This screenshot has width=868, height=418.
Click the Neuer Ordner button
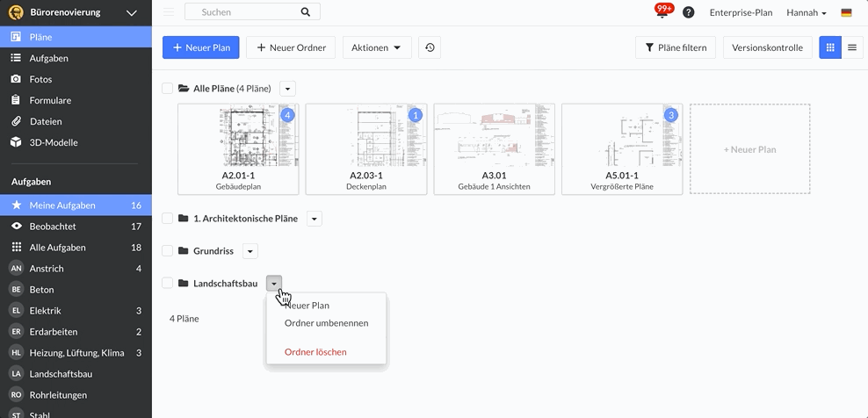click(x=291, y=47)
